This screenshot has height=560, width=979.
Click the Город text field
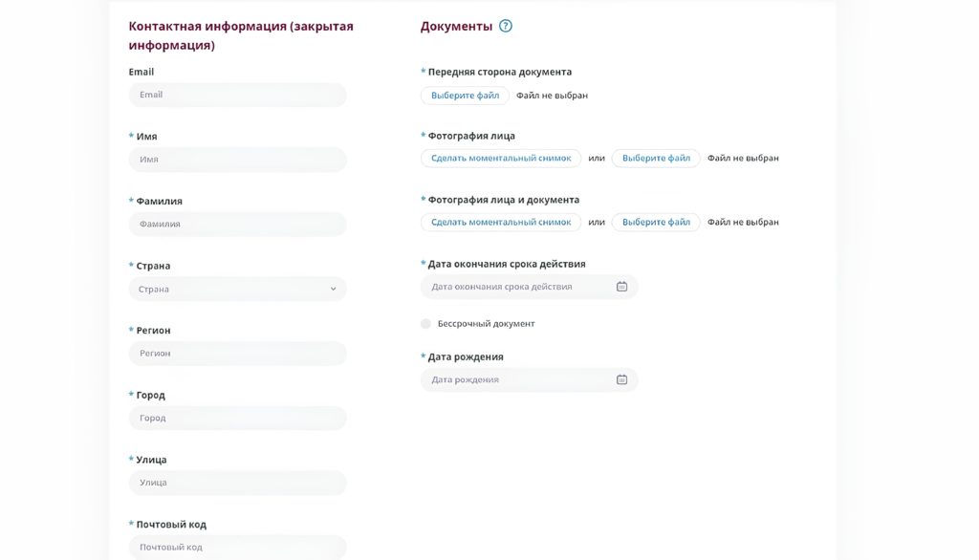(x=237, y=418)
